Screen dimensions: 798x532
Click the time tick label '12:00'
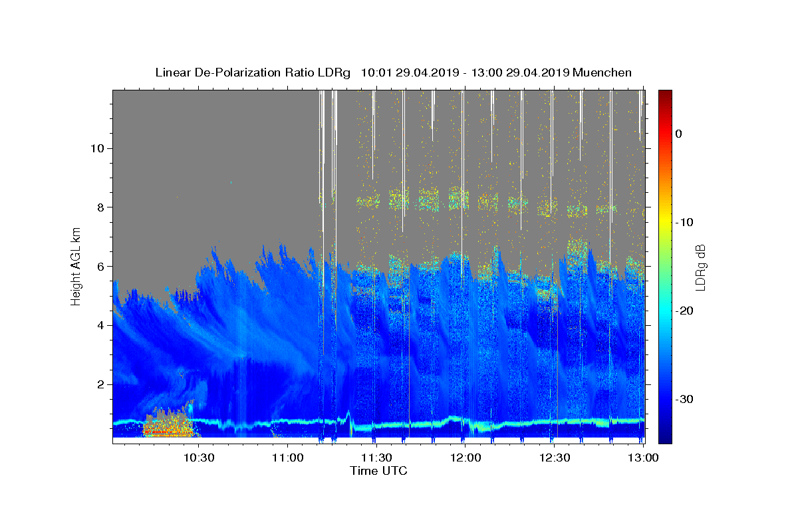(x=465, y=458)
